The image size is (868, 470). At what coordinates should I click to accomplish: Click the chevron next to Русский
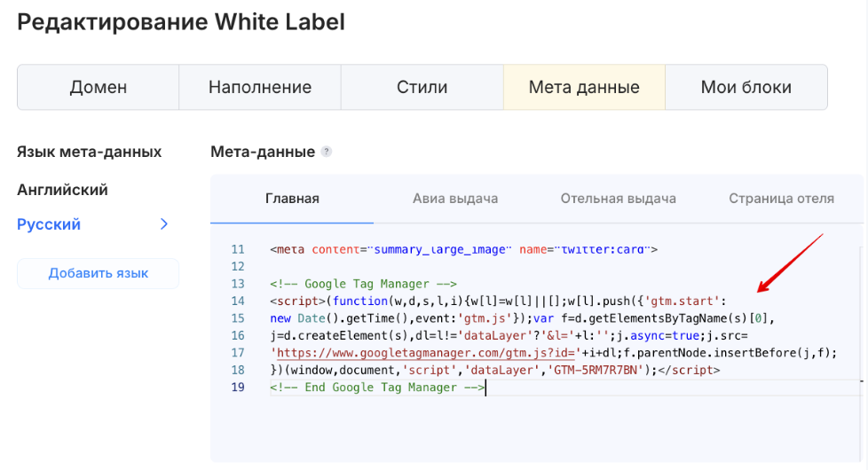pyautogui.click(x=164, y=224)
